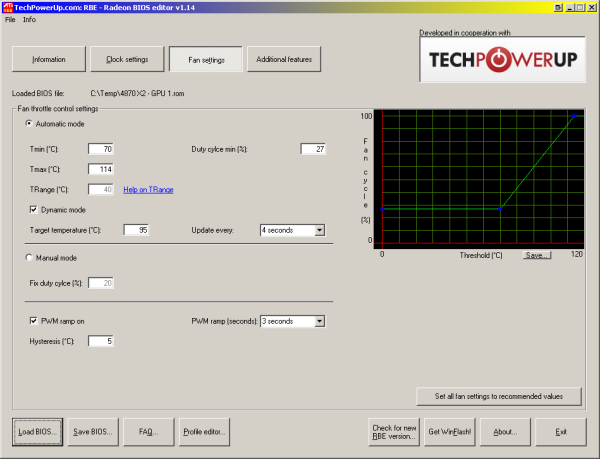Click Check for new RBE version

(x=394, y=432)
